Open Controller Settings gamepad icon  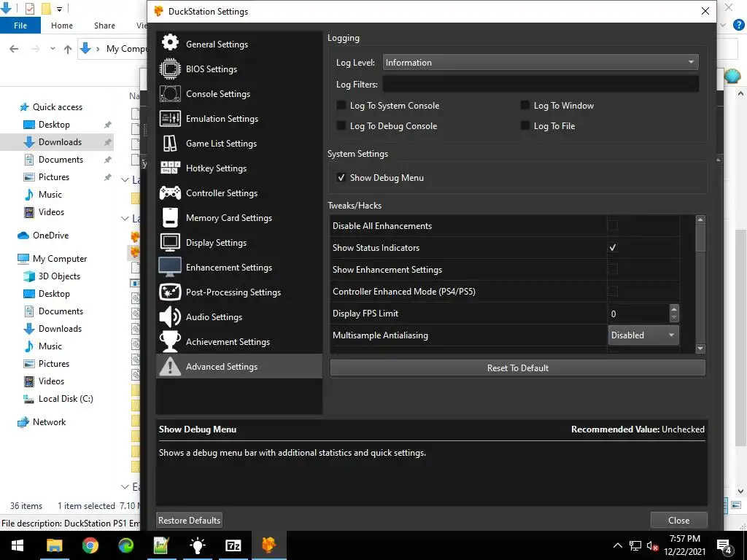pos(170,192)
